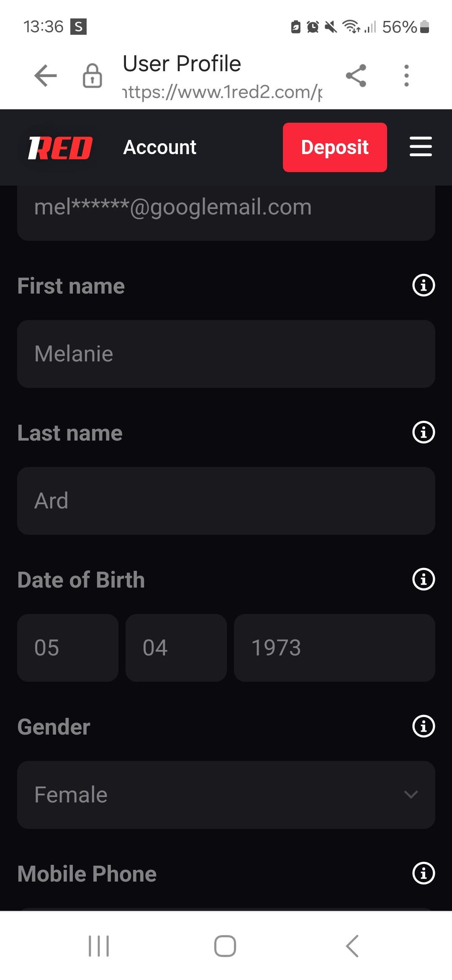Tap the browser back arrow icon
Image resolution: width=452 pixels, height=980 pixels.
point(45,76)
